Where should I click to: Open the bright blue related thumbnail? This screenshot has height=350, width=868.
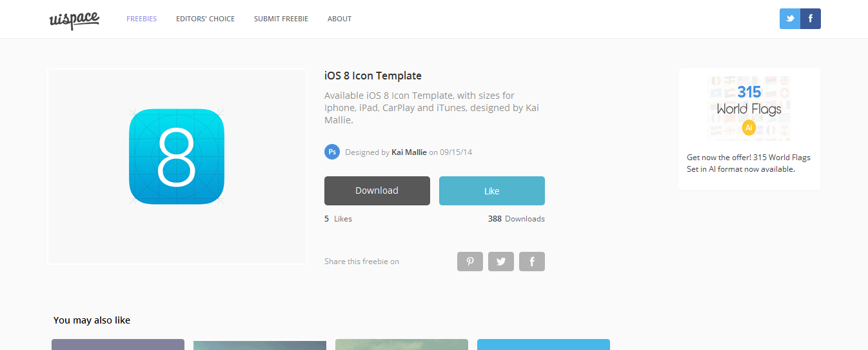(x=544, y=344)
